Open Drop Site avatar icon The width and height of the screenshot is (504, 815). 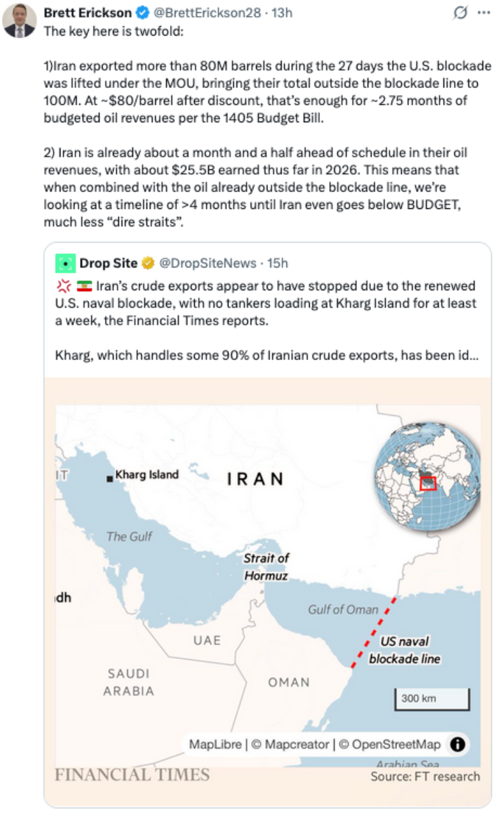[x=65, y=263]
